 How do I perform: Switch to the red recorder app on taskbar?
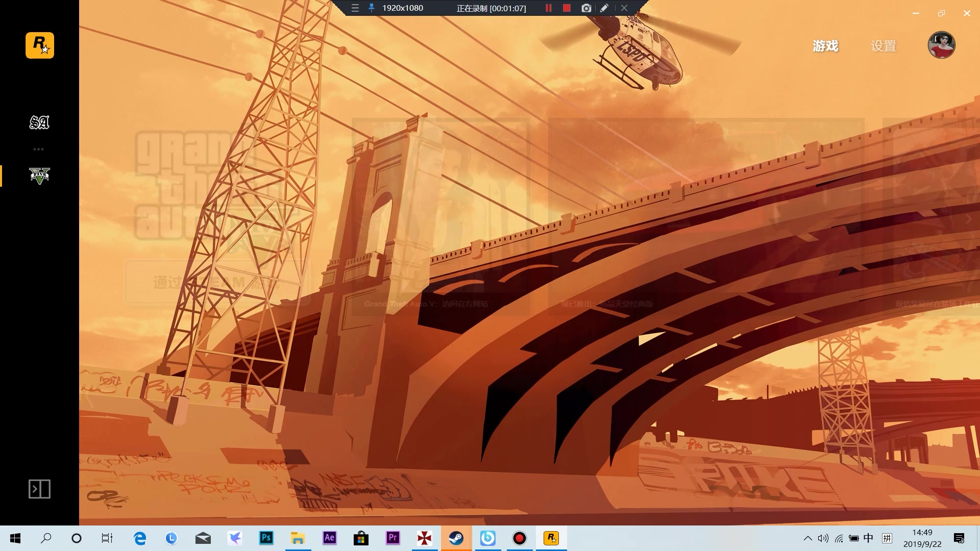click(x=520, y=538)
